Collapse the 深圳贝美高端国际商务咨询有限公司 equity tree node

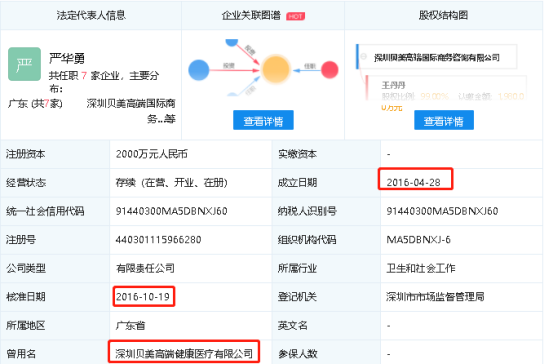(x=364, y=57)
